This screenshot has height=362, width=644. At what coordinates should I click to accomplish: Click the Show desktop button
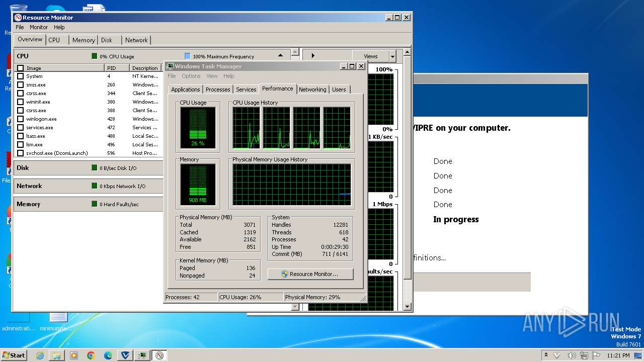638,355
